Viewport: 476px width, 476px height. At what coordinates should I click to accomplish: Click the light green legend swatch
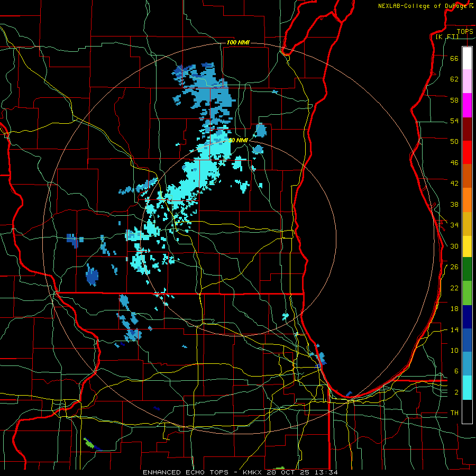pos(467,293)
